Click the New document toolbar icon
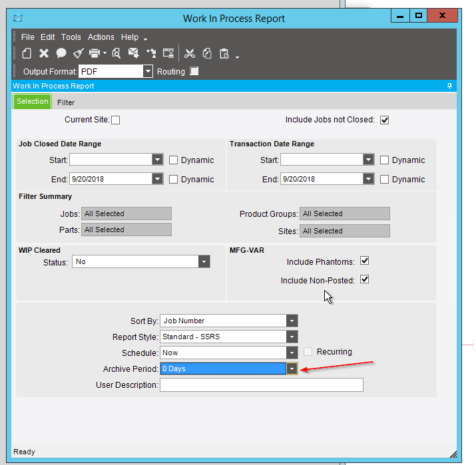Viewport: 476px width, 465px height. point(27,53)
